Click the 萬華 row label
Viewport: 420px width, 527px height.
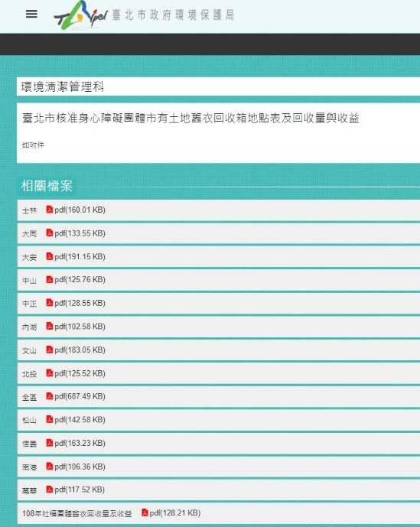[29, 491]
